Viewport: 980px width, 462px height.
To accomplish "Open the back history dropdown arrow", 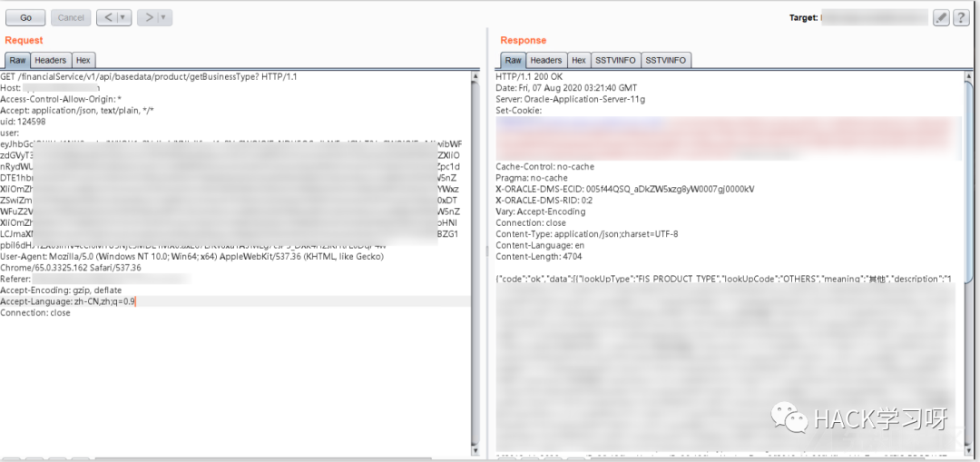I will tap(124, 17).
